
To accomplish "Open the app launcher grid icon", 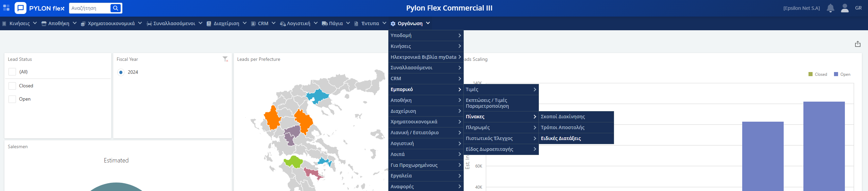I will click(6, 8).
